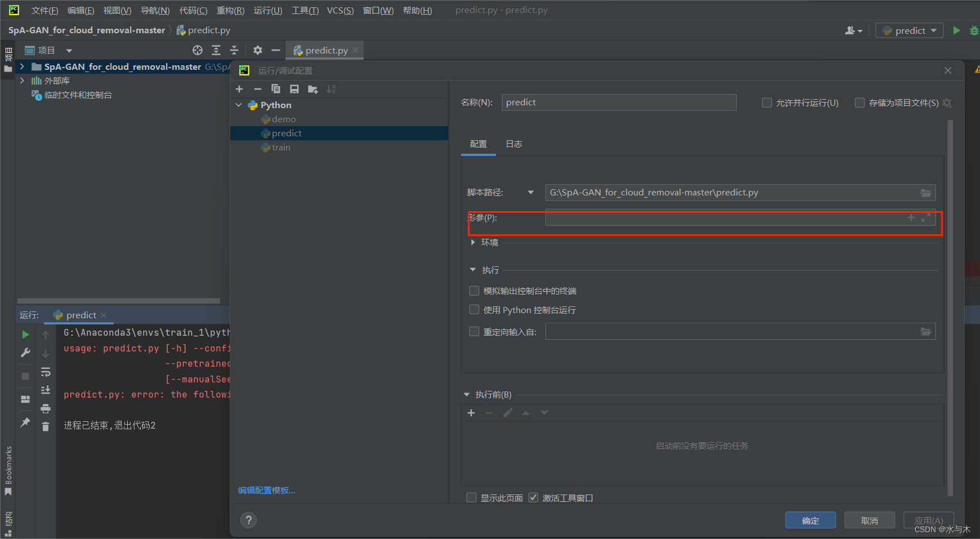Enable 允许并行运行 checkbox
The image size is (980, 539).
767,103
